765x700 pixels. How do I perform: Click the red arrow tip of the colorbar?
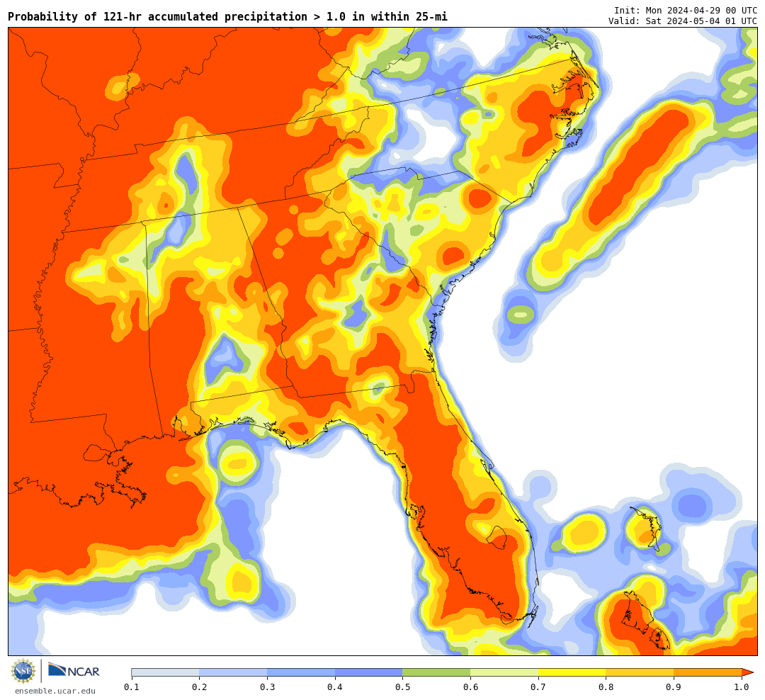coord(747,672)
